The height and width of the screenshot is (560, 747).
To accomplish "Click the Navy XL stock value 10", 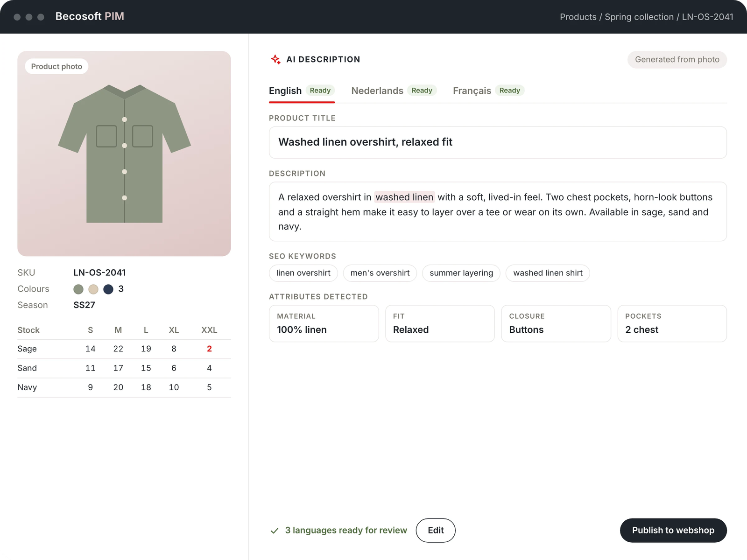I will (174, 387).
